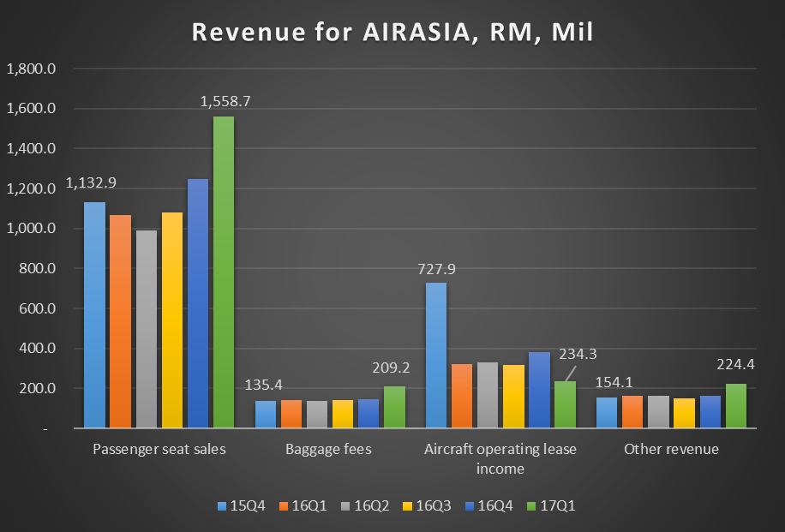Click the 15Q4 legend color swatch
The image size is (785, 532).
tap(222, 506)
